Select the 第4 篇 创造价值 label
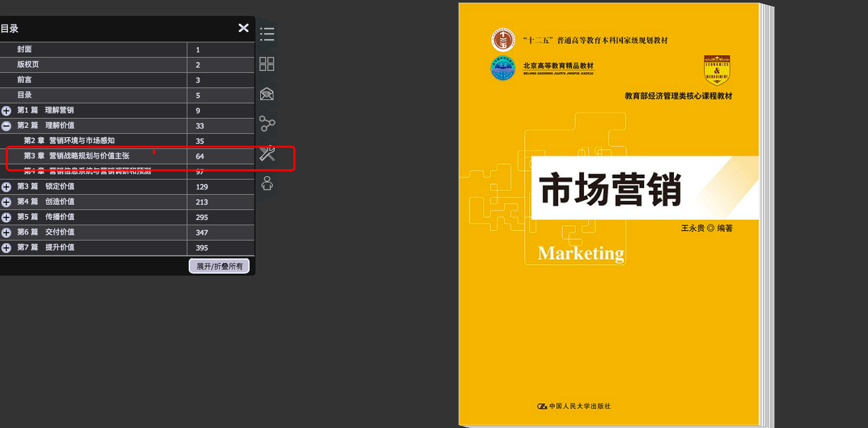 (x=46, y=201)
